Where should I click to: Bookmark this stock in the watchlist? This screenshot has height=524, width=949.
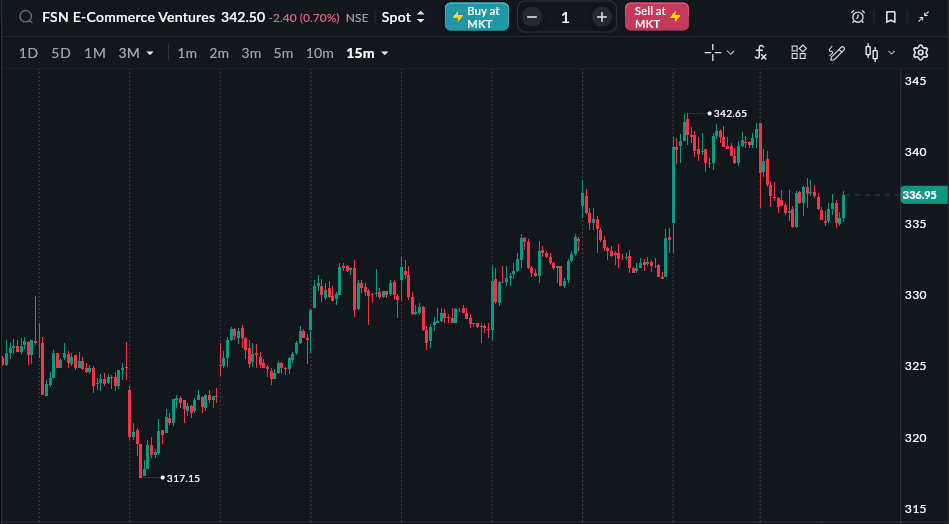891,17
